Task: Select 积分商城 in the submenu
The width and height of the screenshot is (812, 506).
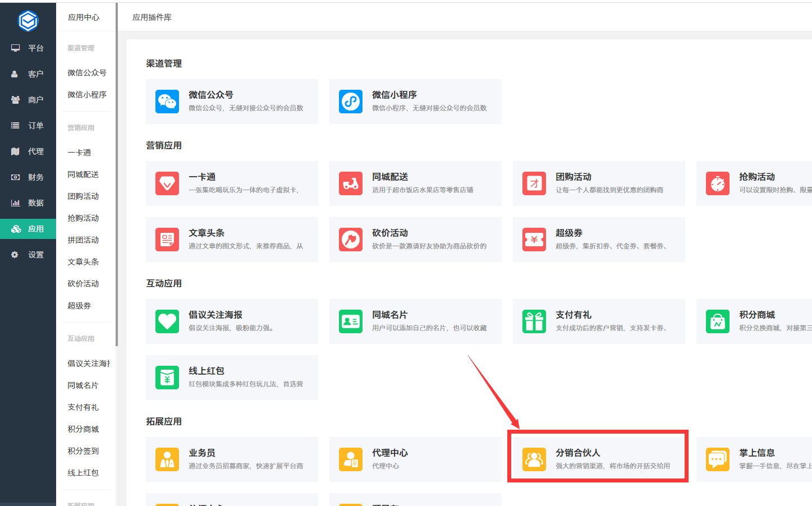Action: pos(83,429)
